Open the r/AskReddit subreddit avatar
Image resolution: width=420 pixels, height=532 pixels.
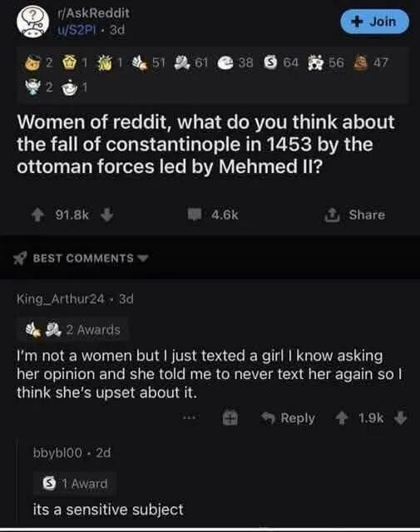(32, 22)
